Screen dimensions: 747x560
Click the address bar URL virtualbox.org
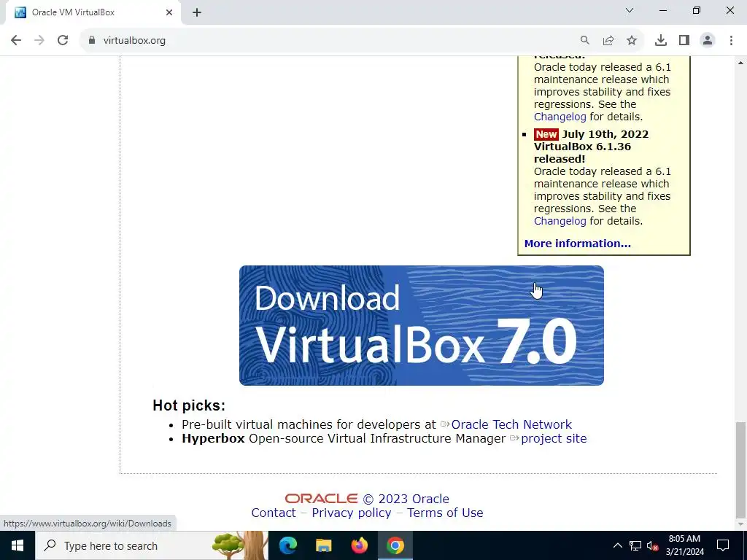click(134, 41)
